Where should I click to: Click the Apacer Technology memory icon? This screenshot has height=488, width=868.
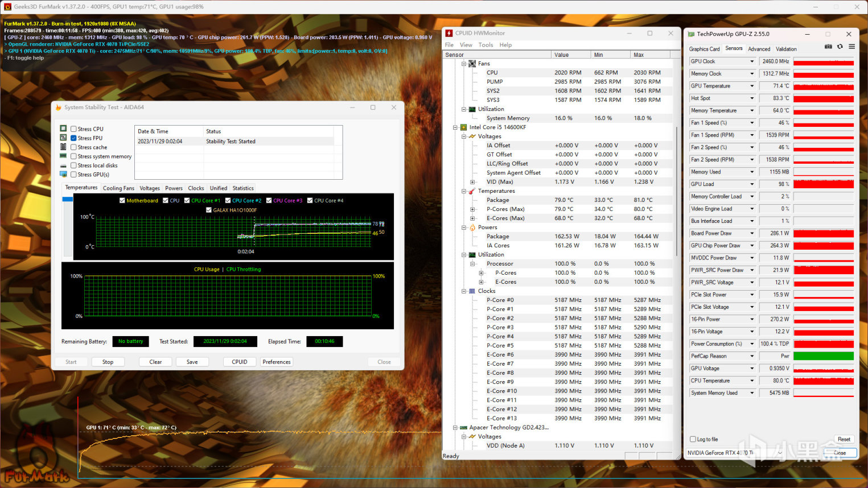click(x=463, y=428)
